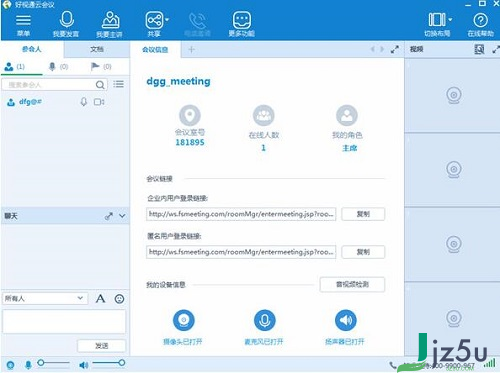The image size is (500, 373).
Task: Open the participant list options icon
Action: pyautogui.click(x=118, y=84)
